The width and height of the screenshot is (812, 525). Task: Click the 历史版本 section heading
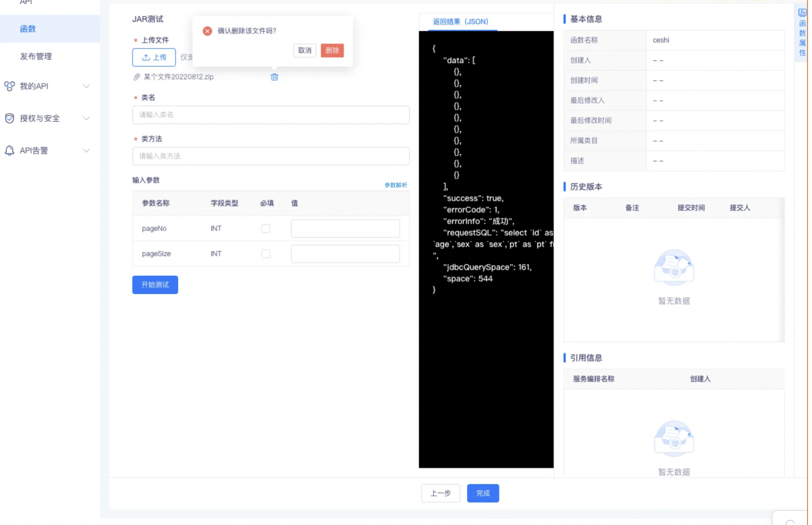tap(586, 187)
